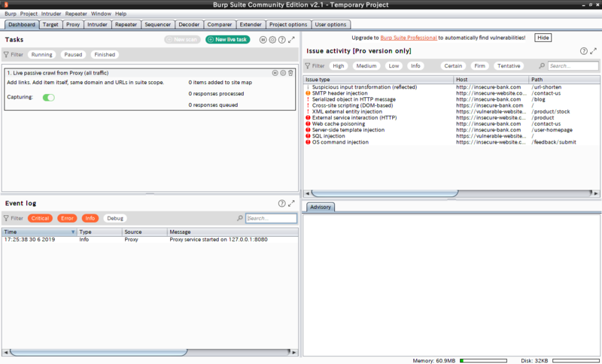Image resolution: width=602 pixels, height=364 pixels.
Task: Click the Memory usage bar
Action: 483,360
